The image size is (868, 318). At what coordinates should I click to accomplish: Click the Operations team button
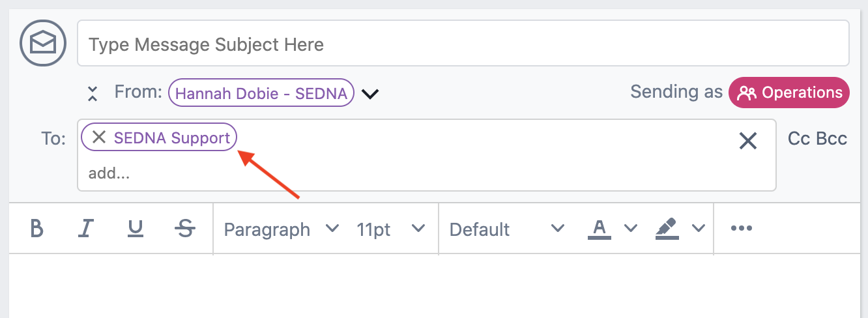(789, 93)
